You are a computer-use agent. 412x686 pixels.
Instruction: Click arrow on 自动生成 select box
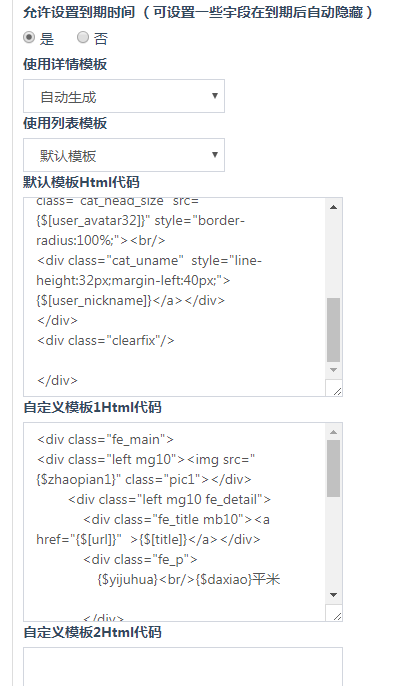pos(215,96)
